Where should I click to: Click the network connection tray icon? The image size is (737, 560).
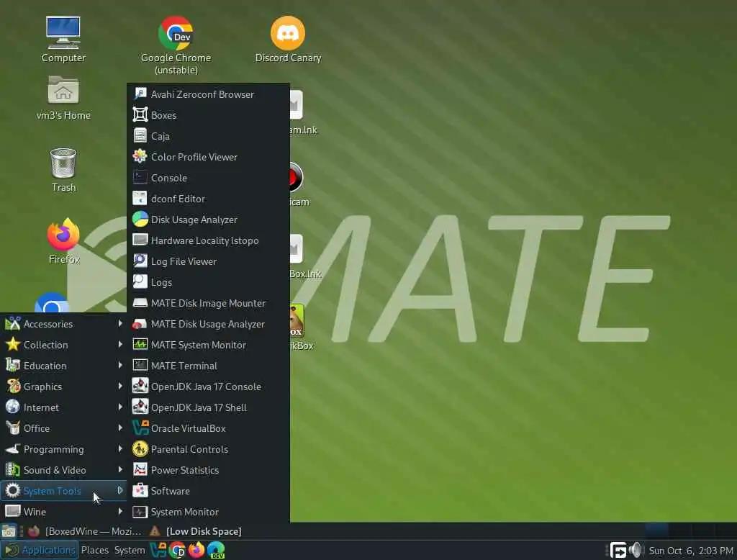618,550
